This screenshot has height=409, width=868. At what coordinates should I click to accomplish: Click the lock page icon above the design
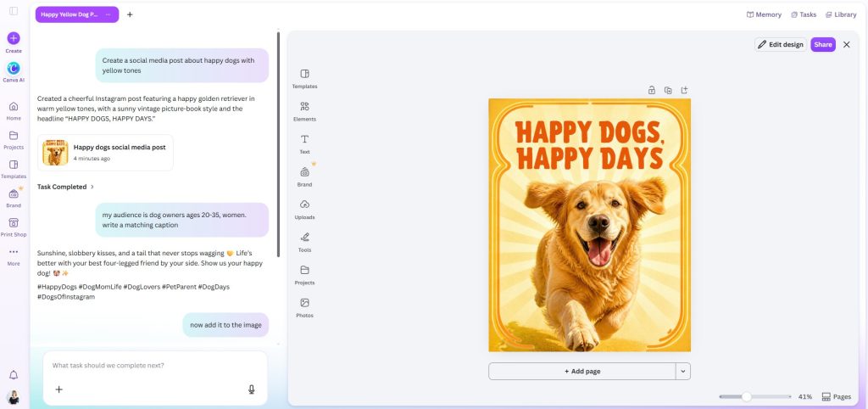click(652, 90)
